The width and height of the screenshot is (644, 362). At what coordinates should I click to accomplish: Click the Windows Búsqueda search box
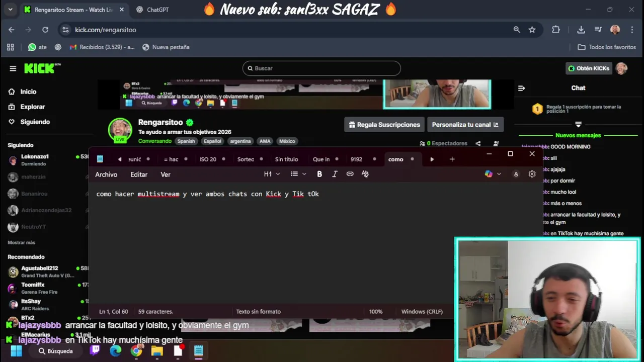pyautogui.click(x=56, y=351)
